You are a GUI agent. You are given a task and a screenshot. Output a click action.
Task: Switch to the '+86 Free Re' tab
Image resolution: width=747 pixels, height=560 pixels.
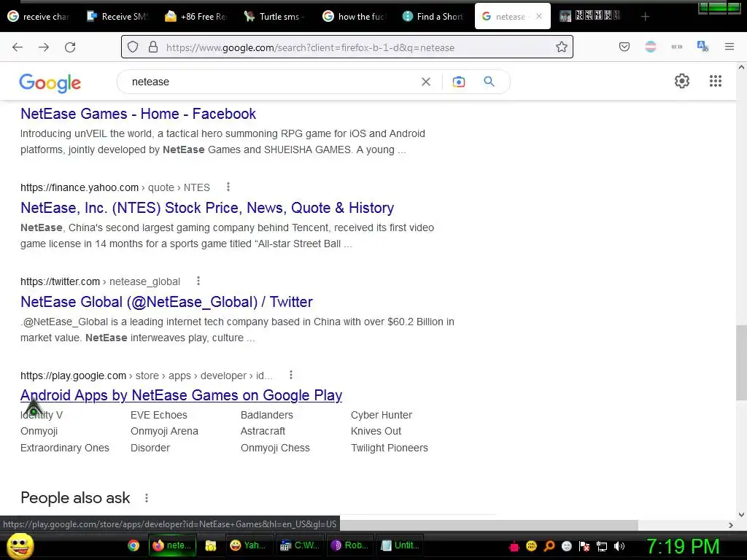pyautogui.click(x=196, y=17)
